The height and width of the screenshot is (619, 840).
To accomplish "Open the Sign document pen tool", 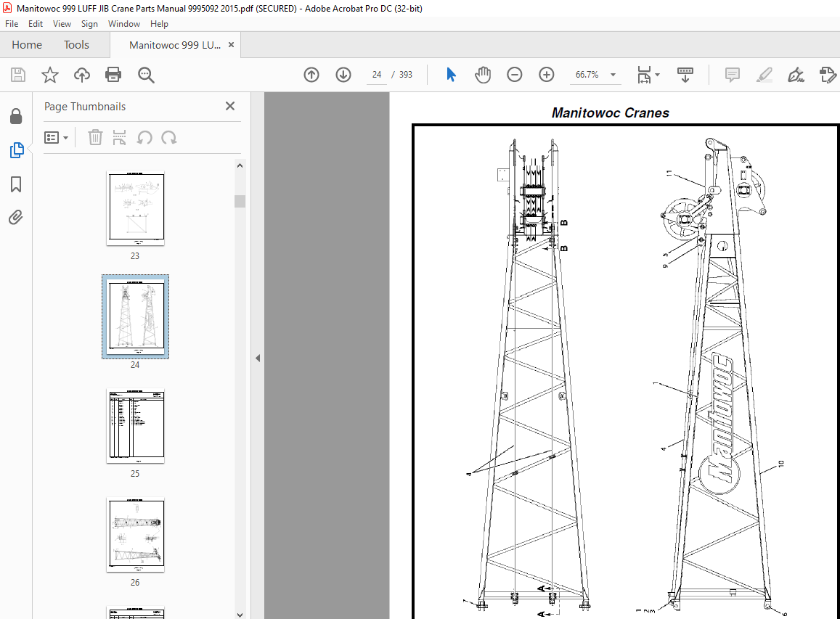I will click(796, 75).
